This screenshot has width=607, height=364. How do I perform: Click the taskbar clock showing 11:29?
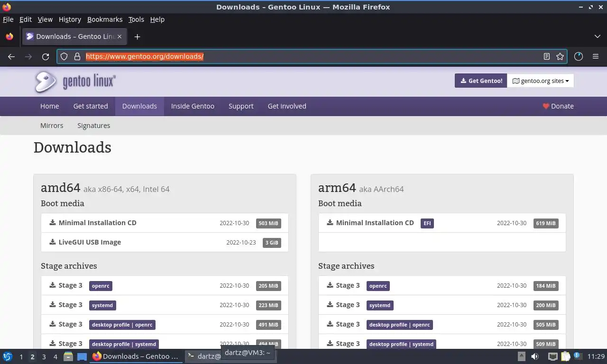(596, 356)
